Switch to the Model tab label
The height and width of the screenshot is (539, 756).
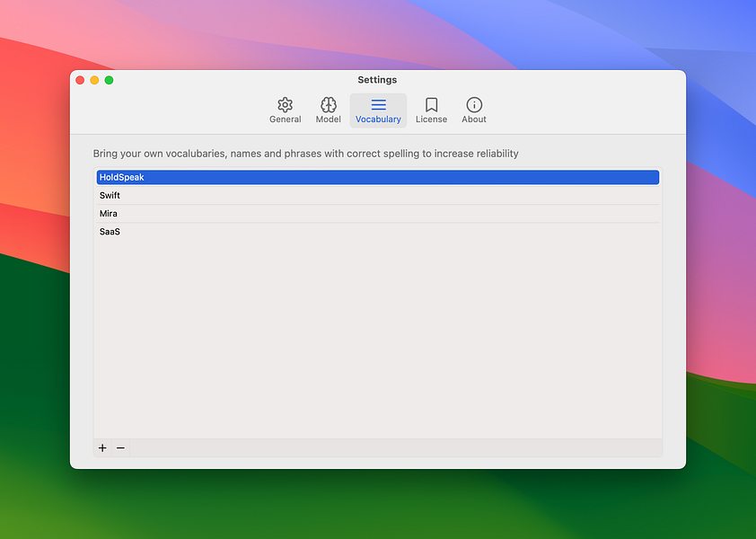pos(329,119)
